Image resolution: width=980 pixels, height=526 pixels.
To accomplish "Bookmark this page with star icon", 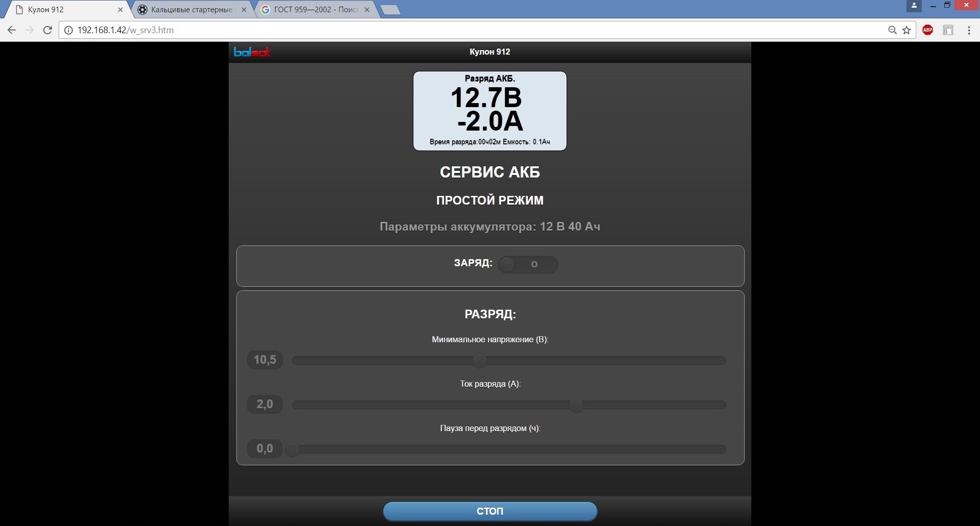I will point(906,30).
